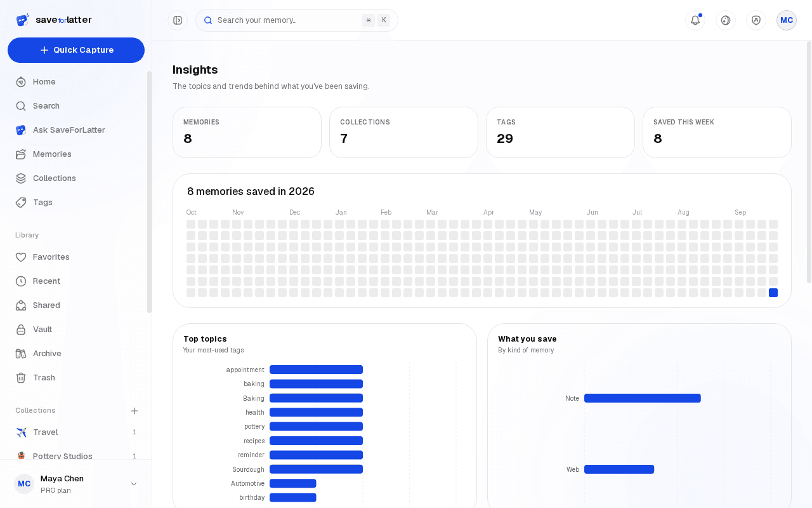Click the Top topics heading
The image size is (812, 508).
[x=205, y=339]
